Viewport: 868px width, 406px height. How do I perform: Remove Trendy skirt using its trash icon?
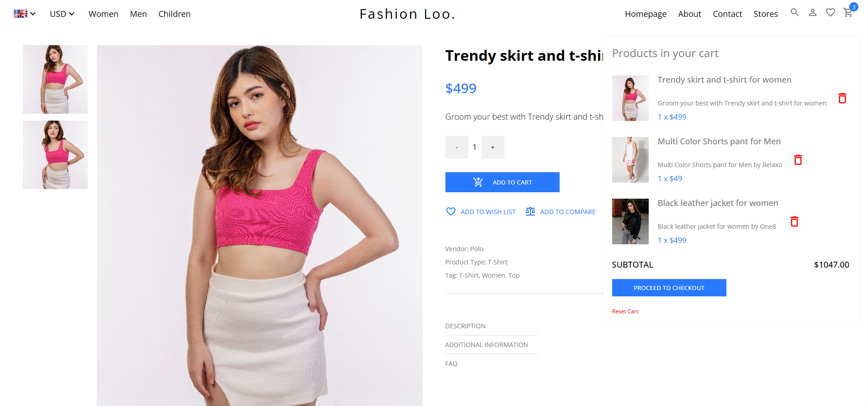pyautogui.click(x=842, y=98)
